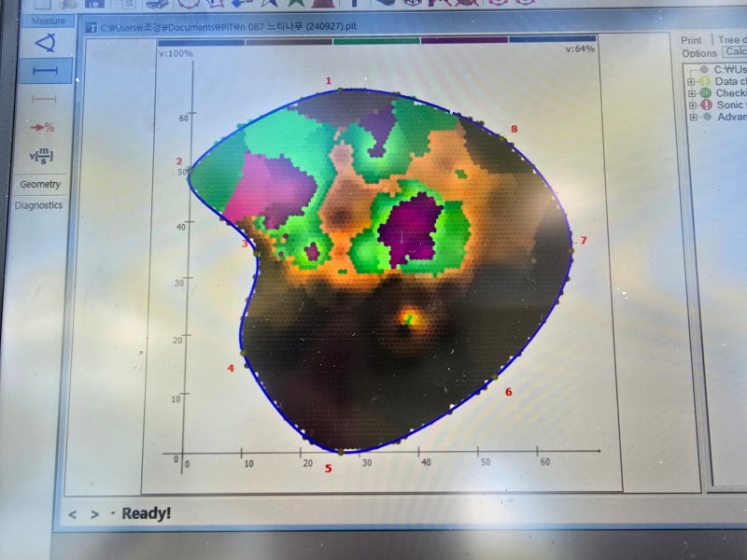Viewport: 747px width, 560px height.
Task: Select sensor point 2 on the trunk outline
Action: tap(190, 170)
